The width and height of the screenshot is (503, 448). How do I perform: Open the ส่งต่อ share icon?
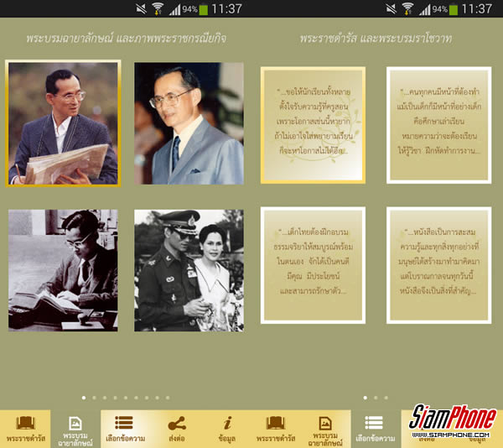pyautogui.click(x=176, y=428)
